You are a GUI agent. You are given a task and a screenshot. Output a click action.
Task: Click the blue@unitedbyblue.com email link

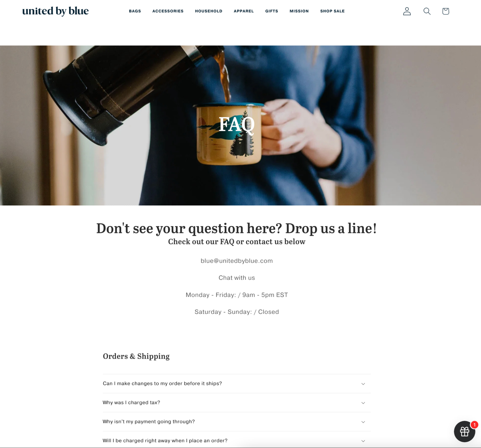(x=236, y=260)
